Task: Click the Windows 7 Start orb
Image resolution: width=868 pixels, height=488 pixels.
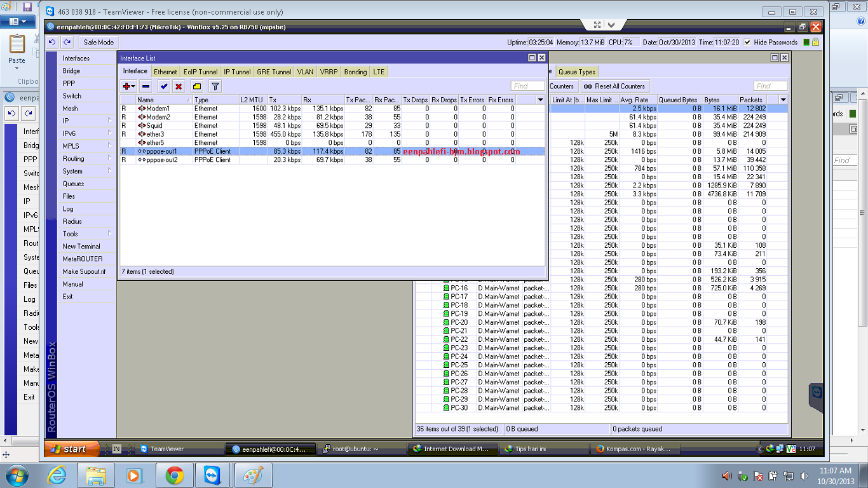Action: pyautogui.click(x=15, y=475)
